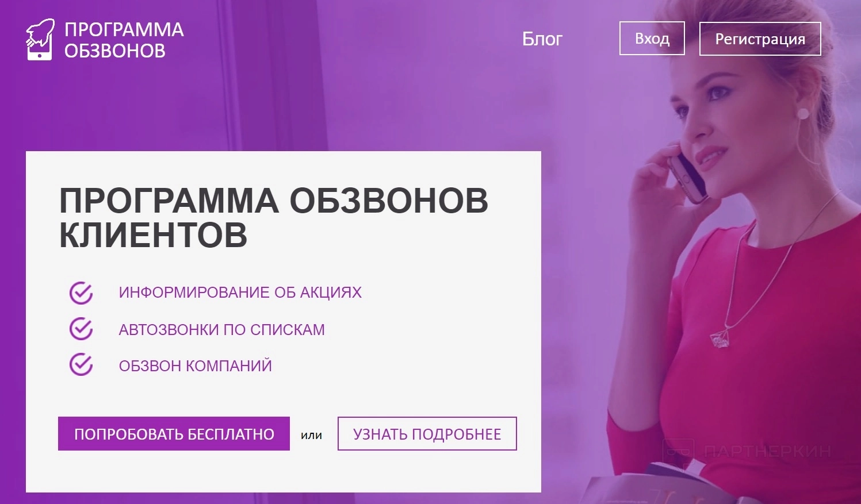Viewport: 861px width, 504px height.
Task: Click the rocket-and-phone logo icon
Action: coord(40,39)
